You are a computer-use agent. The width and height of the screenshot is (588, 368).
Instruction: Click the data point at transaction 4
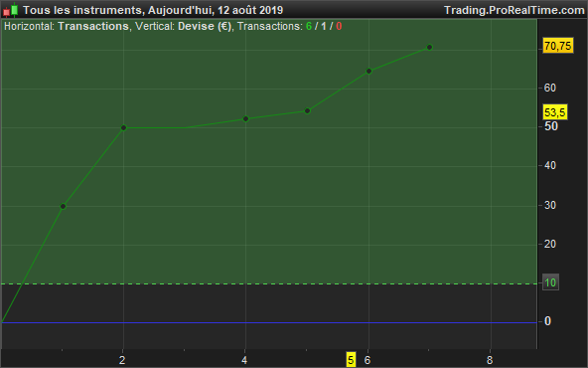pyautogui.click(x=246, y=119)
